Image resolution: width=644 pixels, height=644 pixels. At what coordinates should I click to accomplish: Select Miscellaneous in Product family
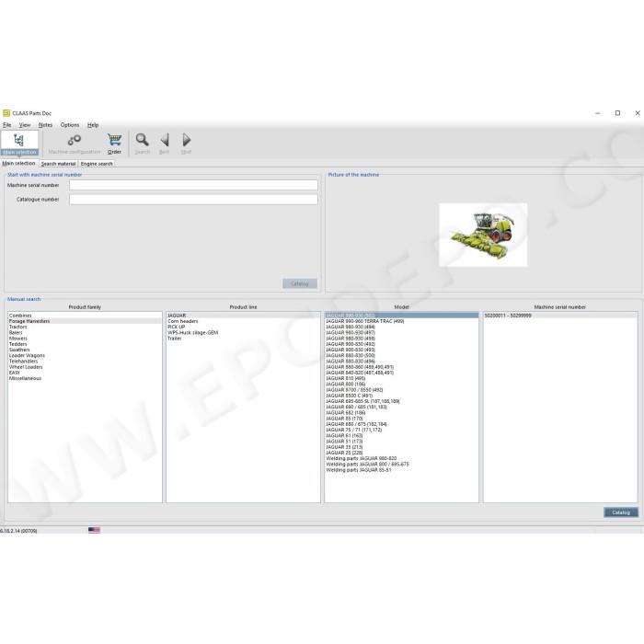[85, 378]
